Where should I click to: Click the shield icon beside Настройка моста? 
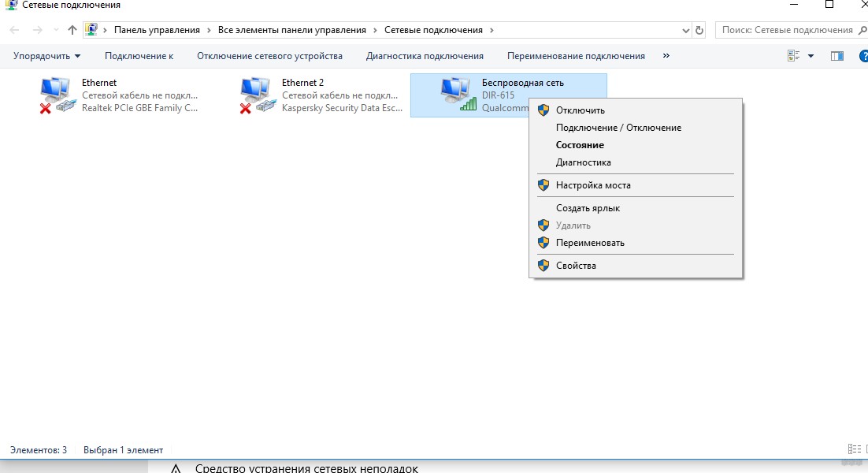click(x=543, y=185)
